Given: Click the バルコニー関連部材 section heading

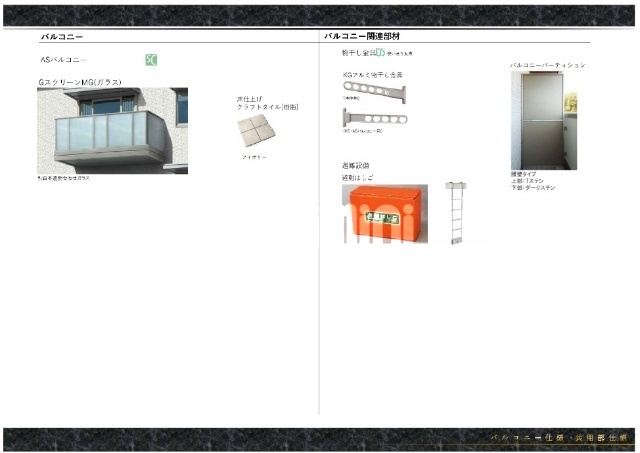Looking at the screenshot, I should [x=360, y=36].
